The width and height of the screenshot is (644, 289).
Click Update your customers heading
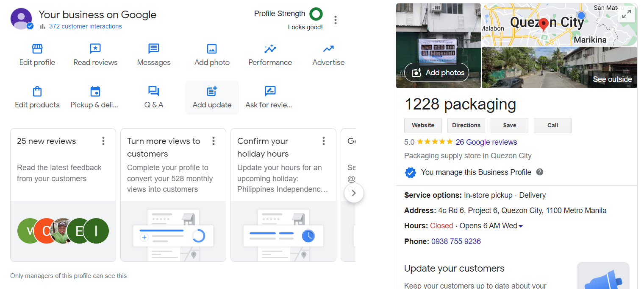click(454, 269)
